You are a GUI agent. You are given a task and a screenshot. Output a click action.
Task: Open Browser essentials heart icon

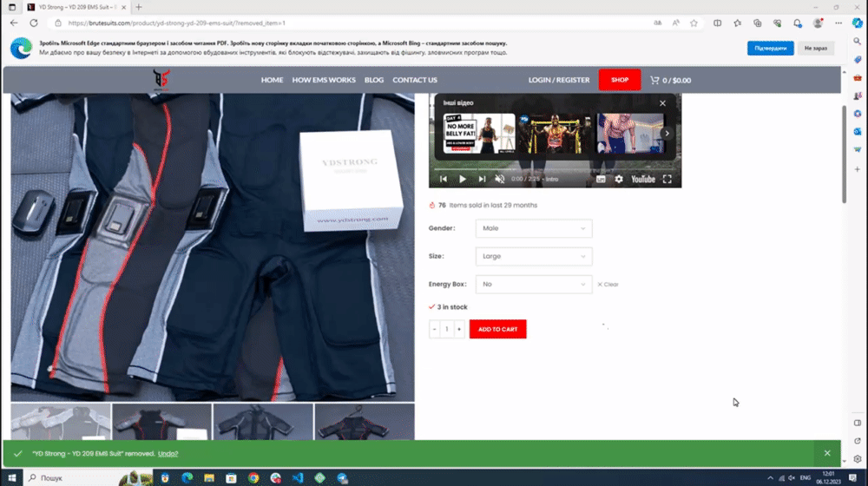[x=777, y=23]
